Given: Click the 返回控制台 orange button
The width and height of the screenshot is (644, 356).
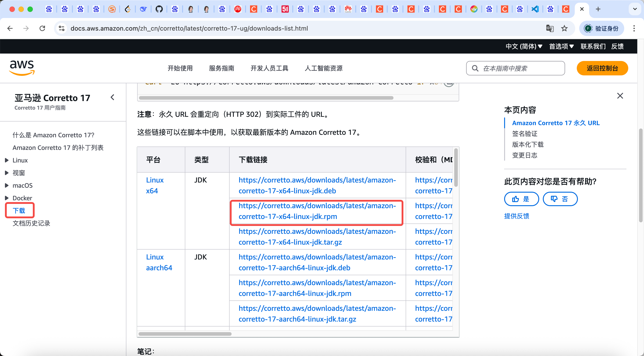Looking at the screenshot, I should click(602, 68).
